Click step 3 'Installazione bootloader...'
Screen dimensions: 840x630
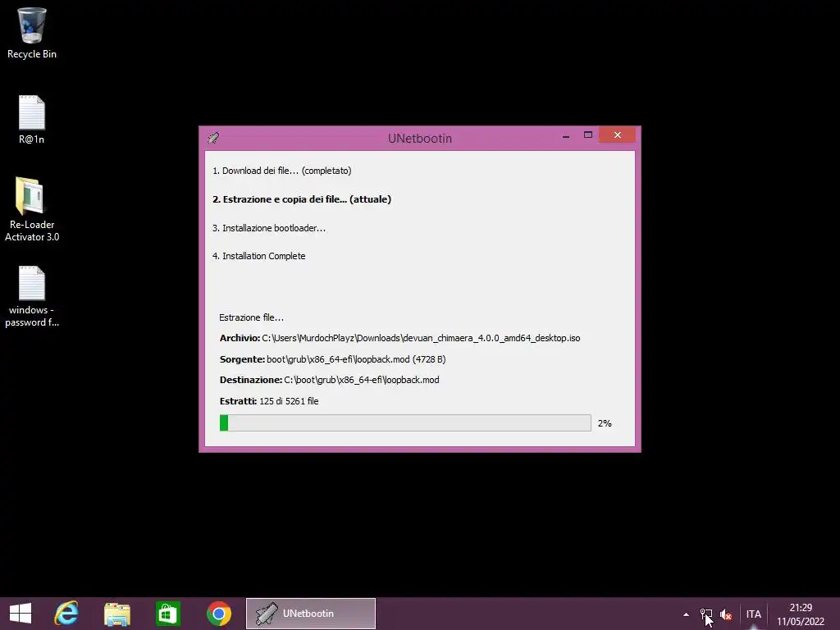[269, 228]
